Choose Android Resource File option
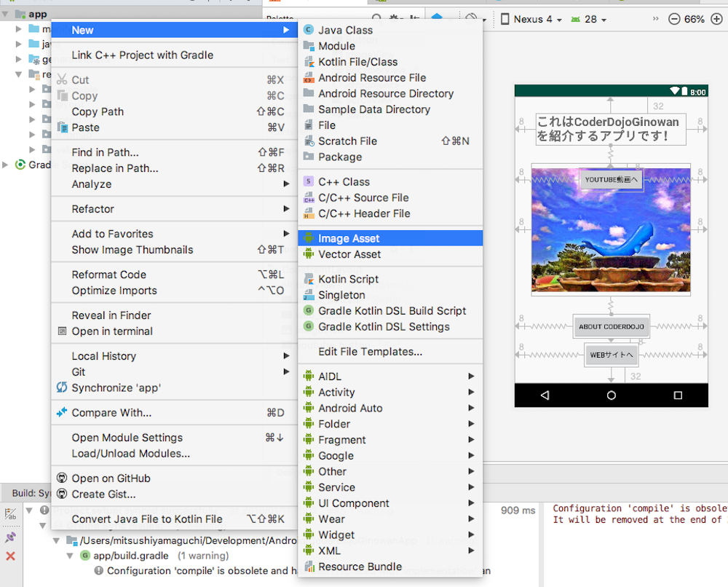This screenshot has height=587, width=728. pos(371,78)
